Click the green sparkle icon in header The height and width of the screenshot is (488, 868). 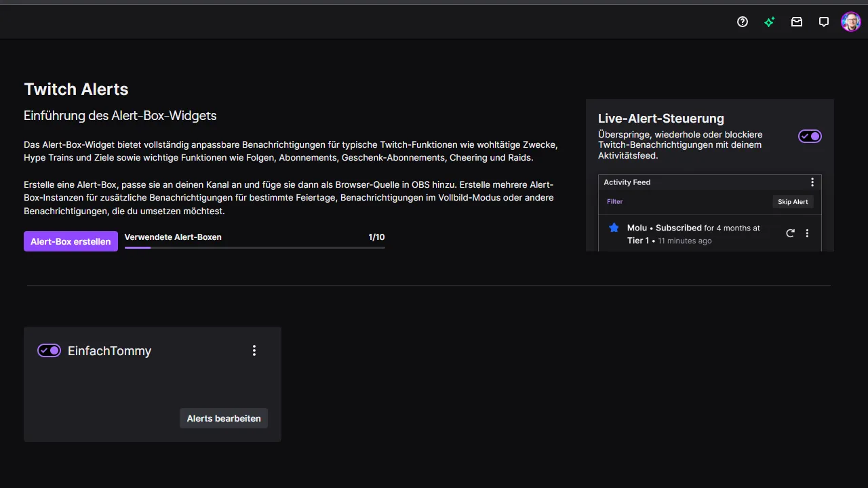(x=770, y=22)
